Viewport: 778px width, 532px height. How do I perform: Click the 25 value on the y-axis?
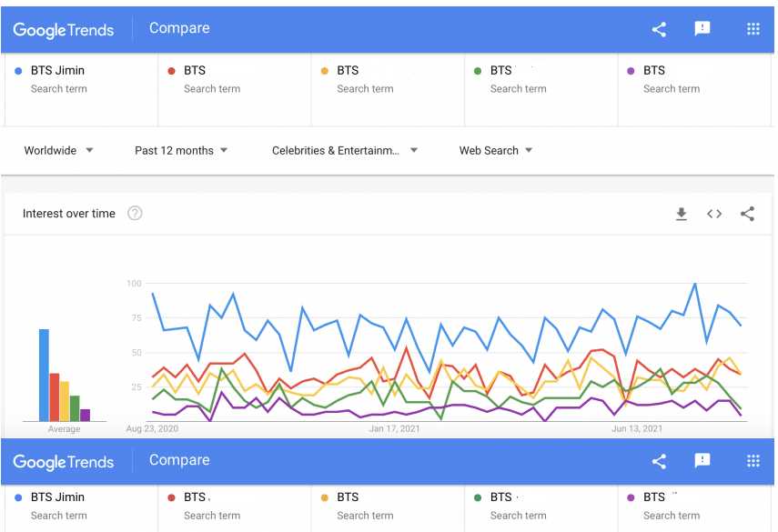pos(136,386)
